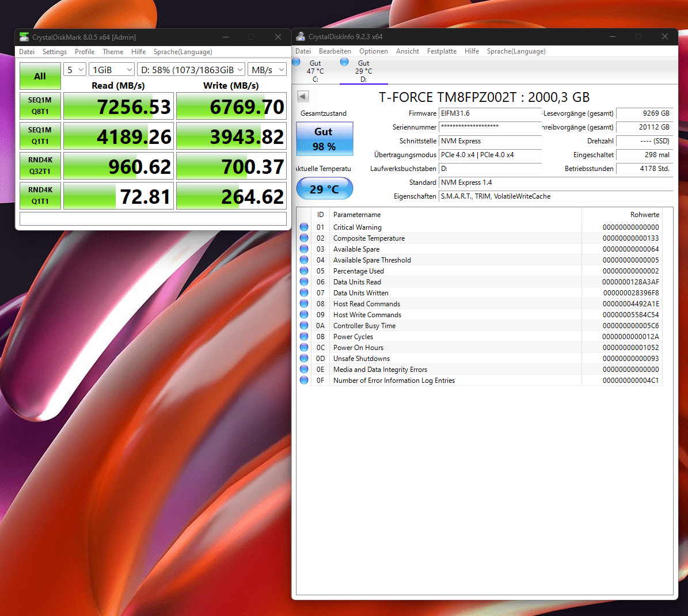
Task: Open Festplatte menu in CrystalDiskInfo
Action: pyautogui.click(x=442, y=51)
